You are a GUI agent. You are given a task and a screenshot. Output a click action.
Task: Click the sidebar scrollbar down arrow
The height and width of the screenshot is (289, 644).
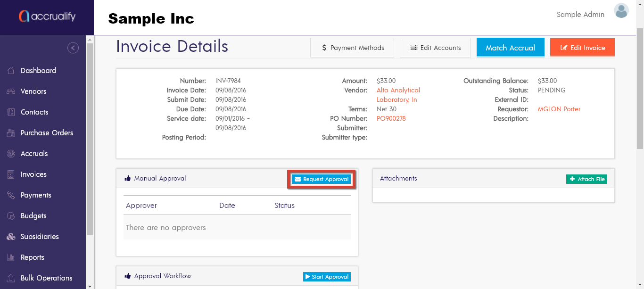(90, 285)
